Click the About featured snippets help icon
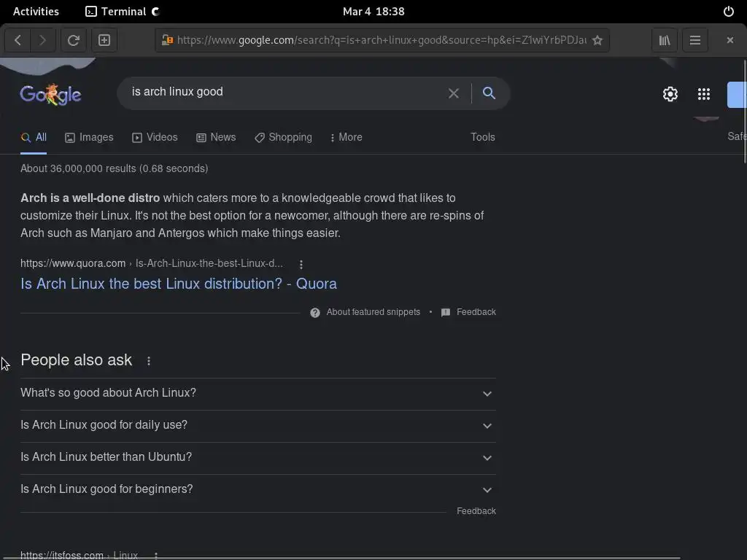 (x=315, y=312)
